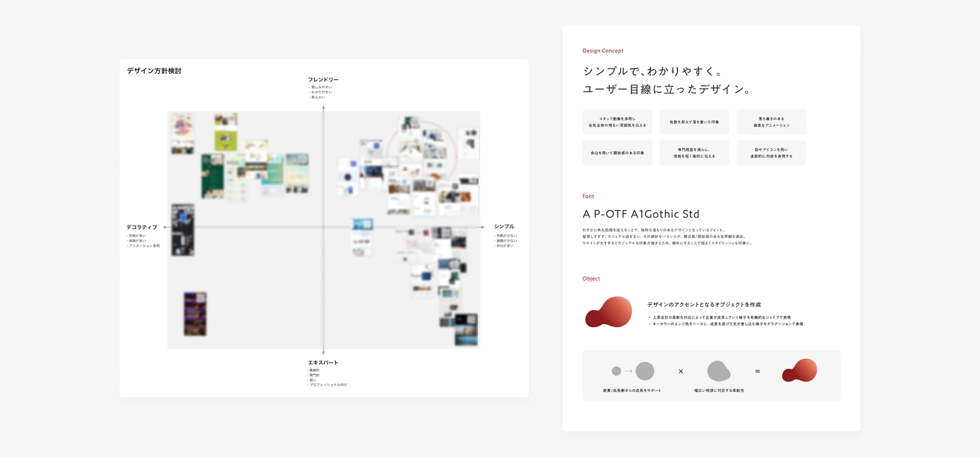Click the large red blob beside the object description
Image resolution: width=980 pixels, height=457 pixels.
click(x=608, y=312)
